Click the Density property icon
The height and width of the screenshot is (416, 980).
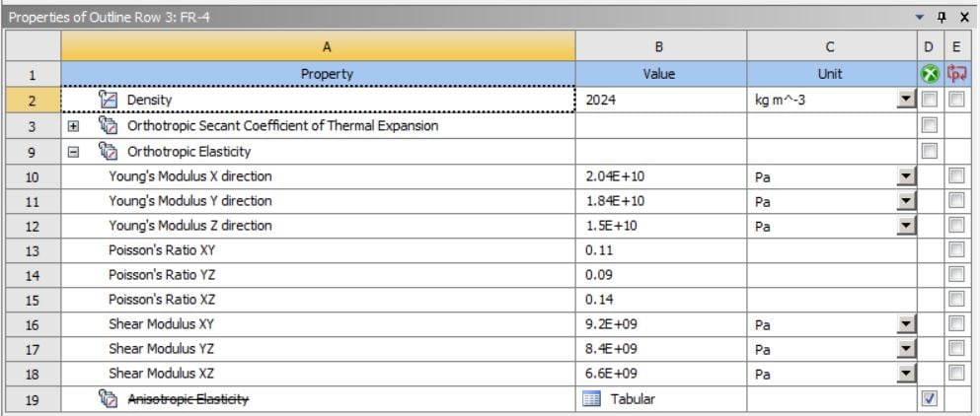[109, 100]
